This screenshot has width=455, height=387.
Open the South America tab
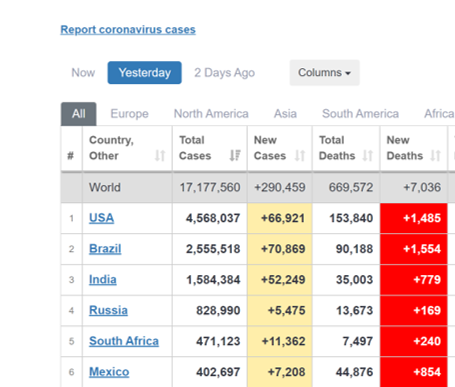(360, 114)
